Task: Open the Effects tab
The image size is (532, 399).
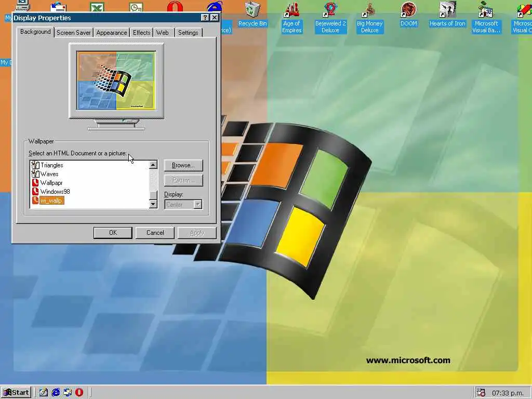Action: pos(141,33)
